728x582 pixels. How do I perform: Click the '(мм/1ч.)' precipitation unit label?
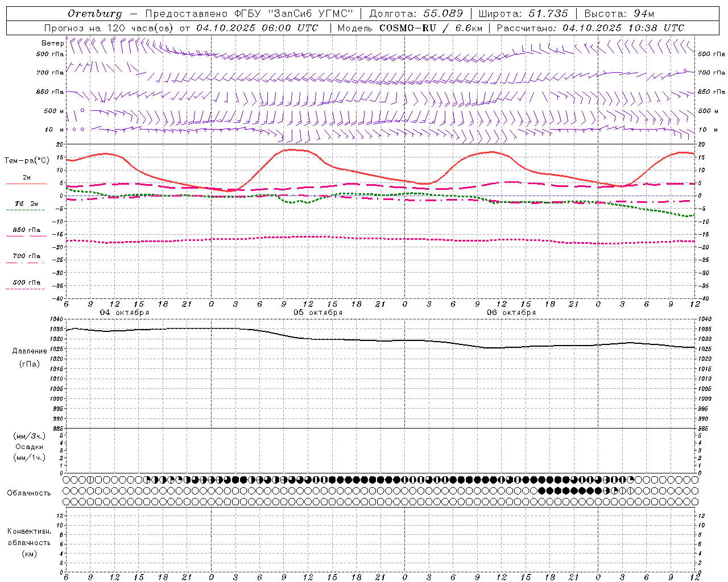tap(30, 458)
